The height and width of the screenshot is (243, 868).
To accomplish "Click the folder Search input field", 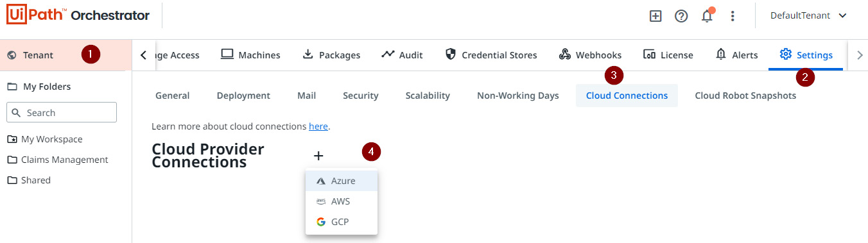I will point(62,112).
